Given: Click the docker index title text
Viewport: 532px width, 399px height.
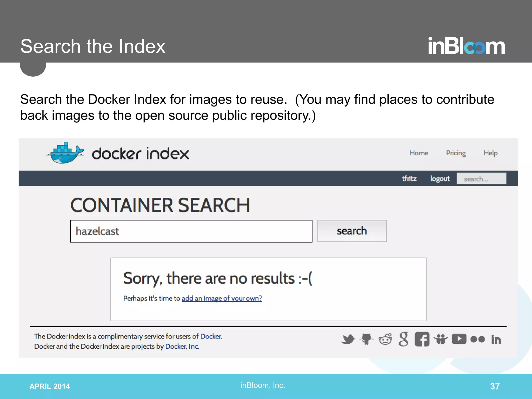Looking at the screenshot, I should point(141,154).
